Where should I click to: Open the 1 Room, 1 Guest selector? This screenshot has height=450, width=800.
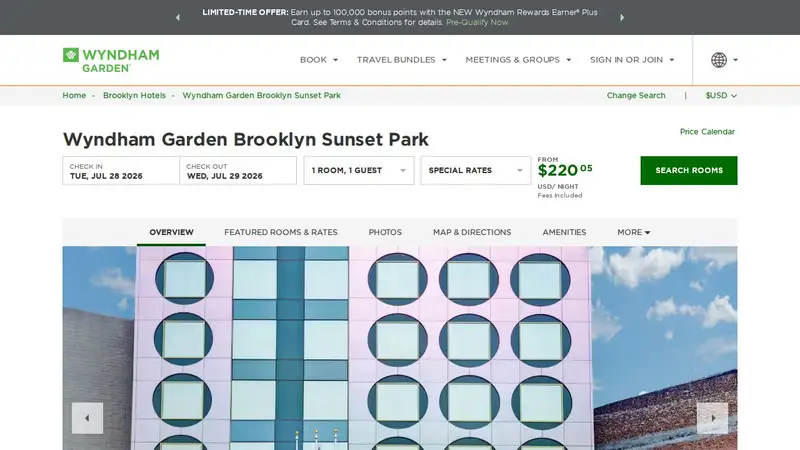(359, 170)
